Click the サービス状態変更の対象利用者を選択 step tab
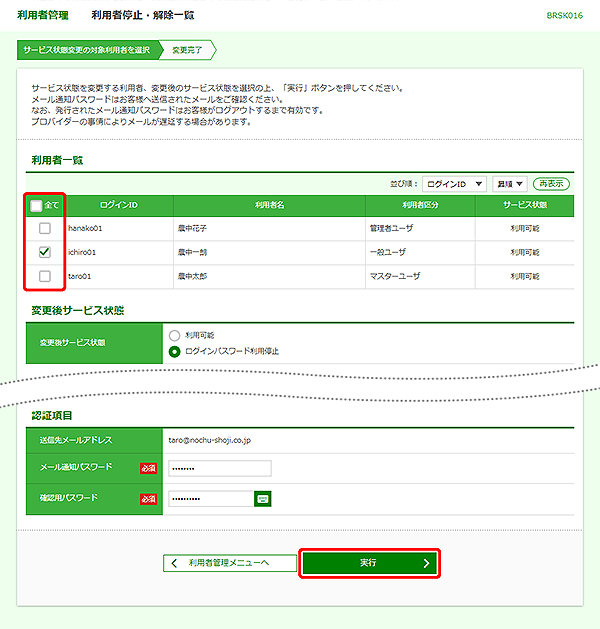This screenshot has width=600, height=629. click(x=90, y=50)
